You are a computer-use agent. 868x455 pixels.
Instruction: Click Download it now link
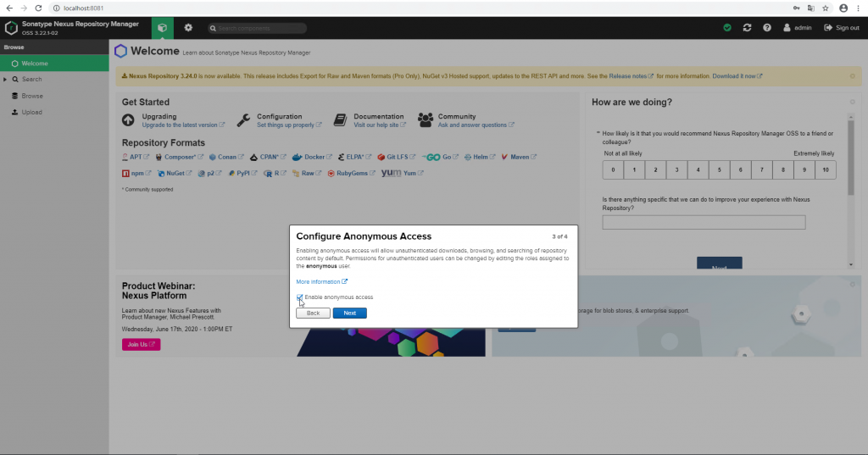737,76
